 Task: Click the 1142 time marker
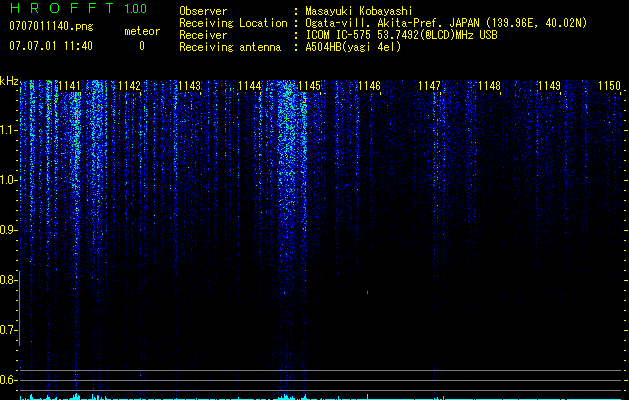click(130, 86)
